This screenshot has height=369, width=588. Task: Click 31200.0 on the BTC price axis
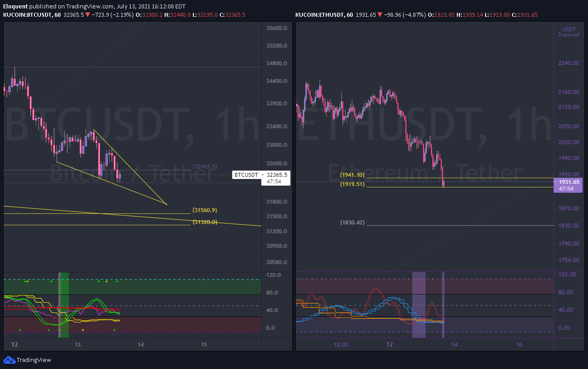[277, 231]
